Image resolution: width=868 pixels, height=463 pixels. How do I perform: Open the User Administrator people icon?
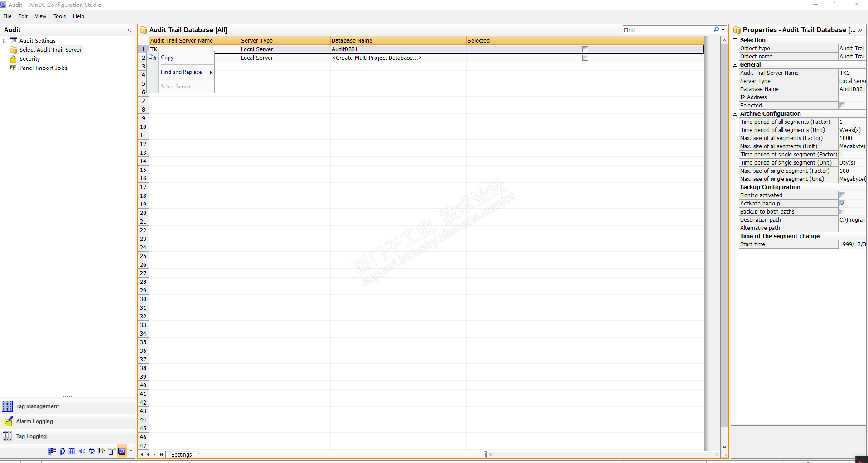pyautogui.click(x=62, y=451)
